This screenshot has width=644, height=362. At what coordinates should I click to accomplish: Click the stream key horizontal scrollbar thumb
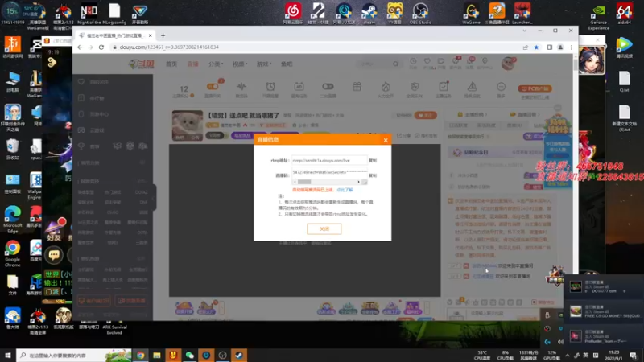point(304,182)
